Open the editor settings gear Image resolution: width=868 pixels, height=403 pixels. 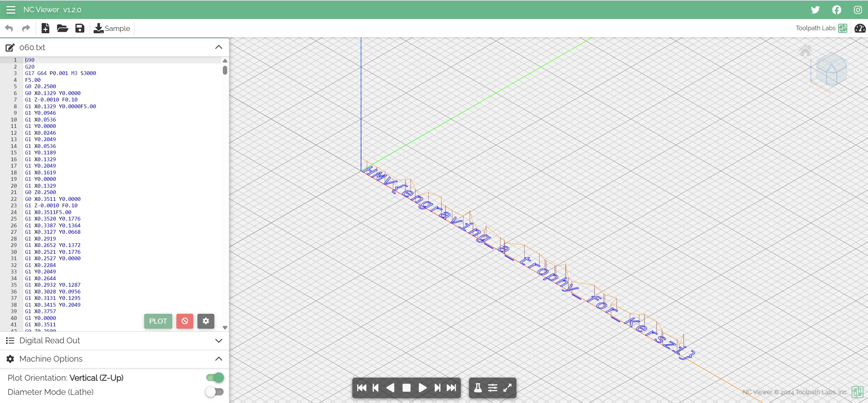click(x=206, y=321)
